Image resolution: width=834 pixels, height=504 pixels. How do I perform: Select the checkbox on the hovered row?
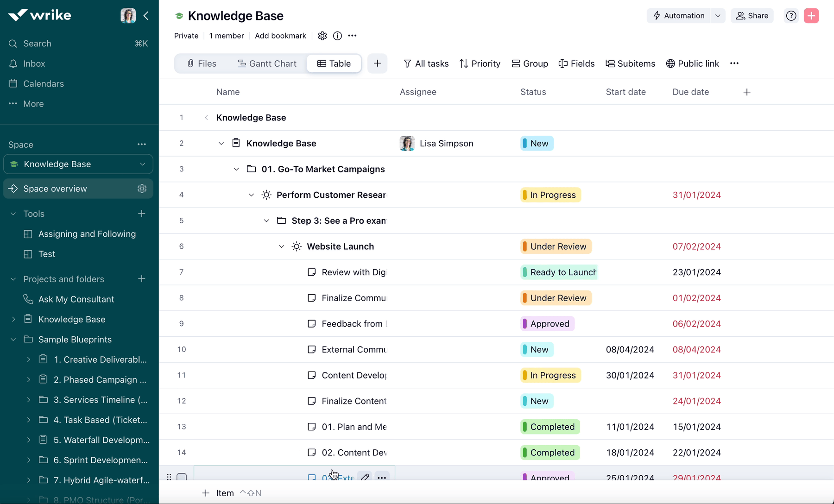click(x=182, y=477)
